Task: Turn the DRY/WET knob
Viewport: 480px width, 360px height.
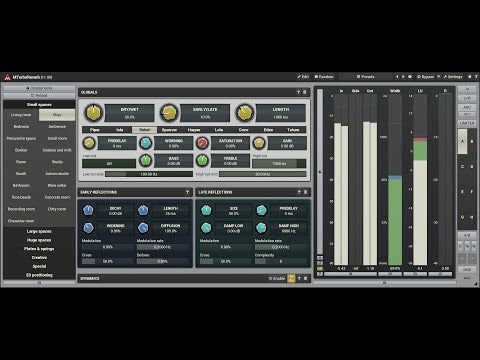Action: pos(94,112)
